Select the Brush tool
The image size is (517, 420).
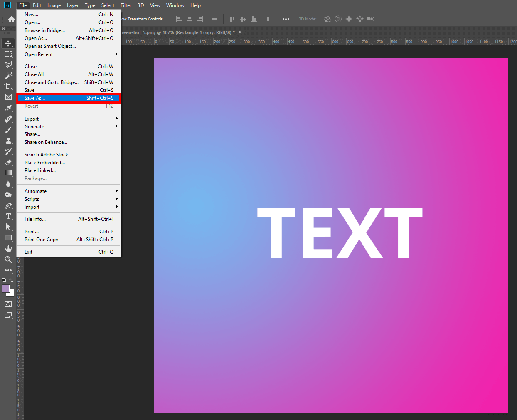(x=8, y=130)
